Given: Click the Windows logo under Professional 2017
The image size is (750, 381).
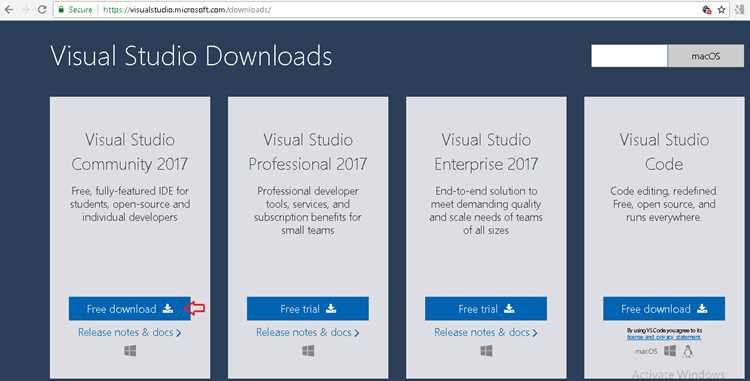Looking at the screenshot, I should [308, 351].
